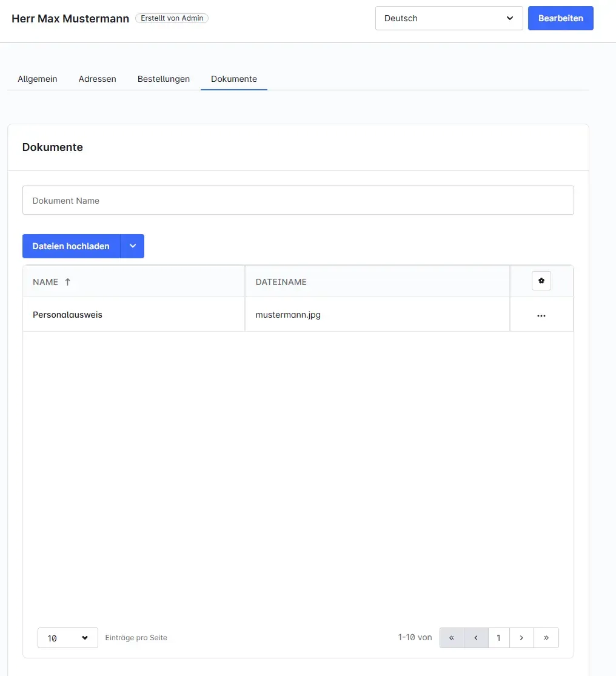
Task: Jump to last page double-right arrow
Action: click(x=546, y=638)
